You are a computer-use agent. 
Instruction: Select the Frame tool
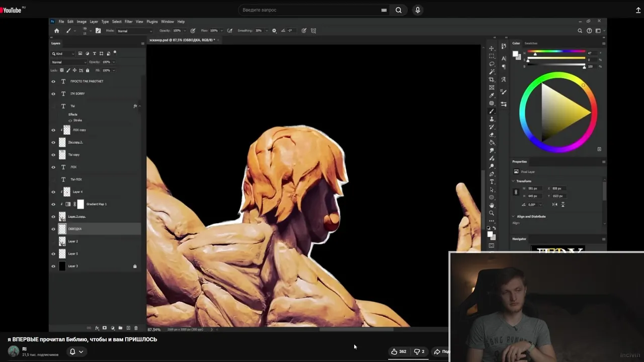coord(492,87)
